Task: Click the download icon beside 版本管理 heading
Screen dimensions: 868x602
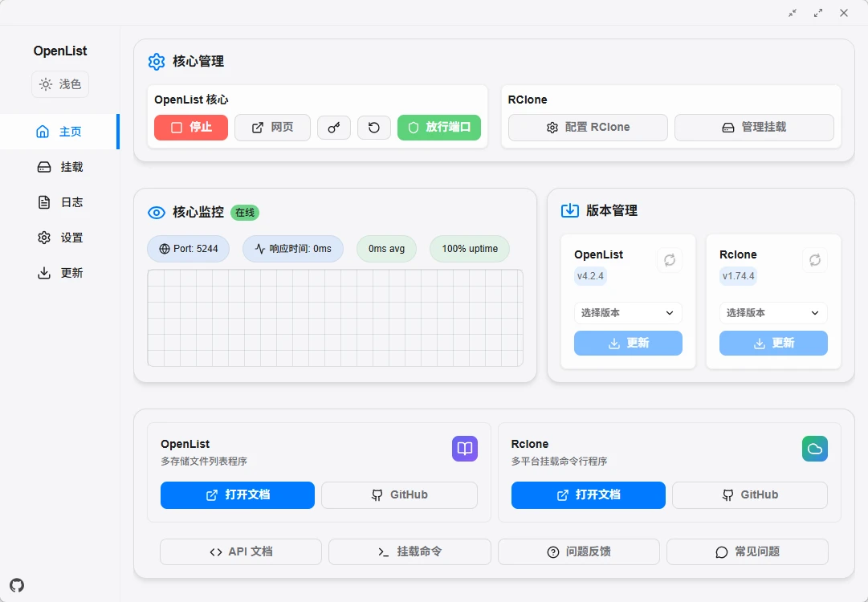Action: pyautogui.click(x=569, y=211)
